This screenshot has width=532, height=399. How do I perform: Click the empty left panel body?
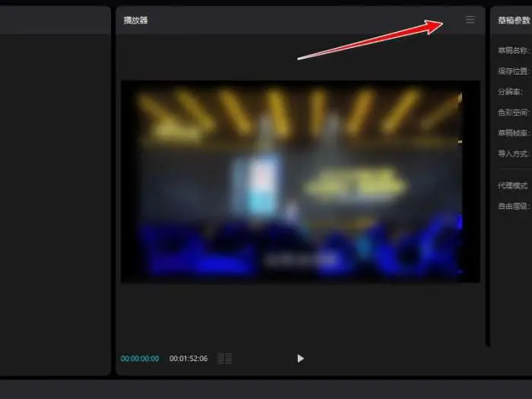[x=53, y=198]
